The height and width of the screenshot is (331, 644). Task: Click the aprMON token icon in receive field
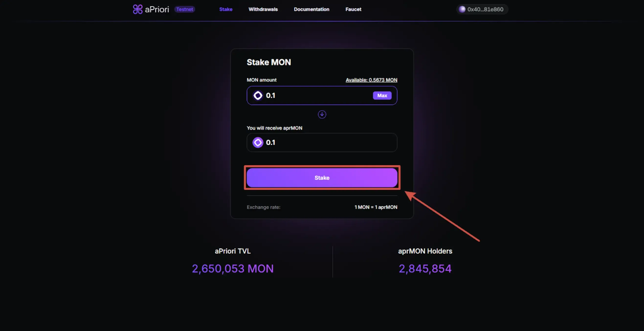258,143
